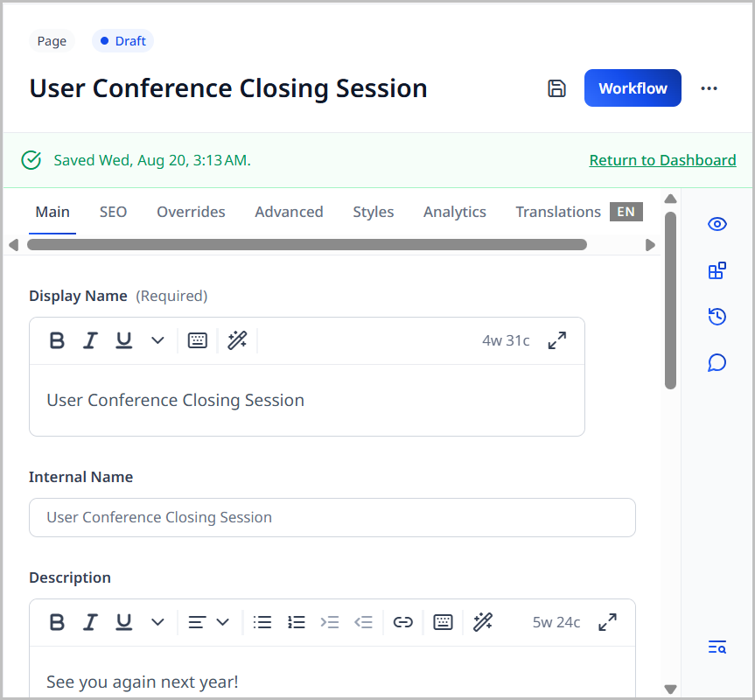
Task: Save the page using the save icon
Action: [x=557, y=87]
